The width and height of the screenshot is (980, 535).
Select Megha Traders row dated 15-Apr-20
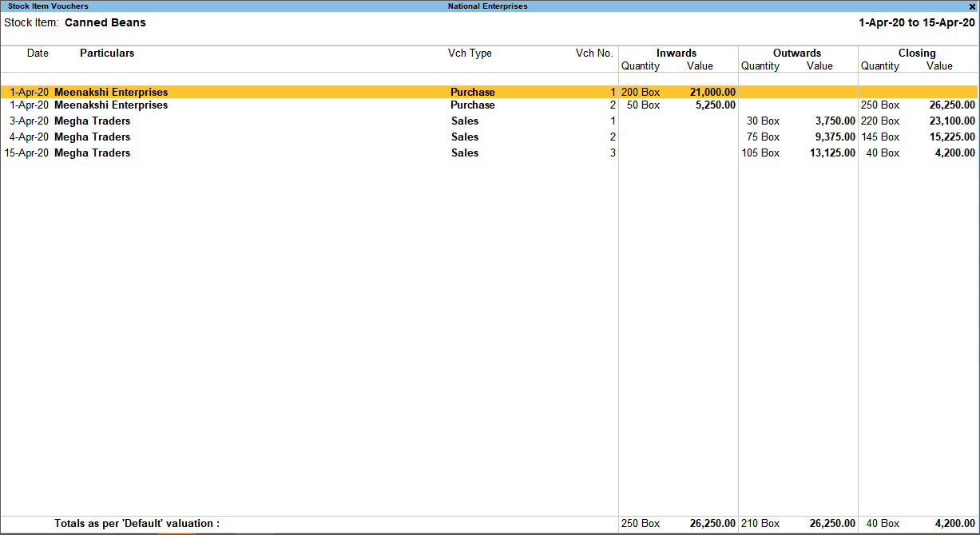pos(489,153)
